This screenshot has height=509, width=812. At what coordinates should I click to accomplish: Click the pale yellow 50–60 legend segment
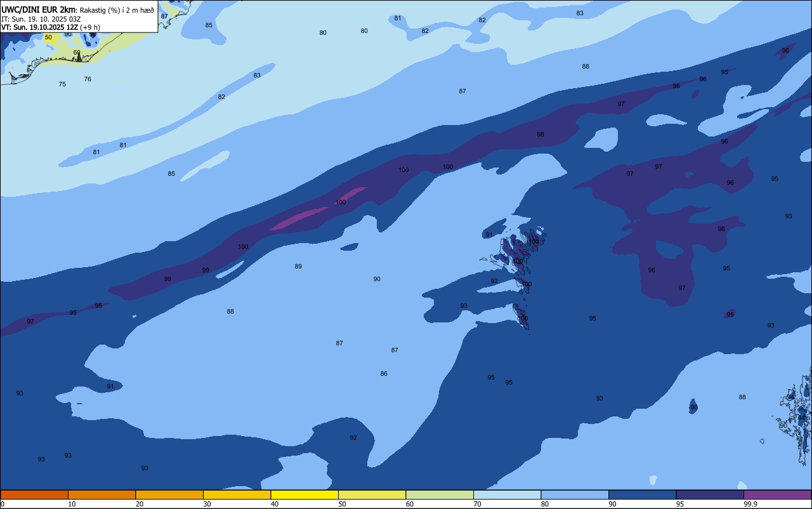click(372, 494)
